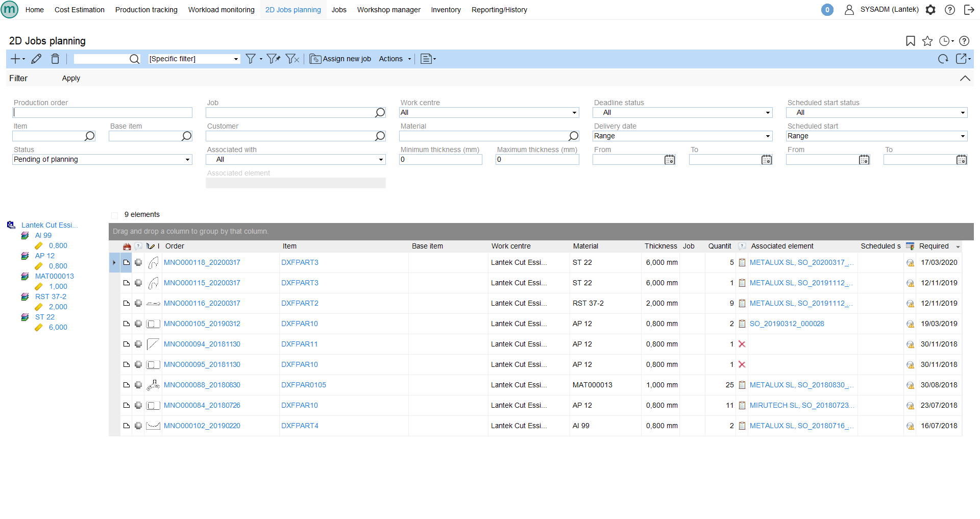Open the Specific filter dropdown

tap(193, 59)
